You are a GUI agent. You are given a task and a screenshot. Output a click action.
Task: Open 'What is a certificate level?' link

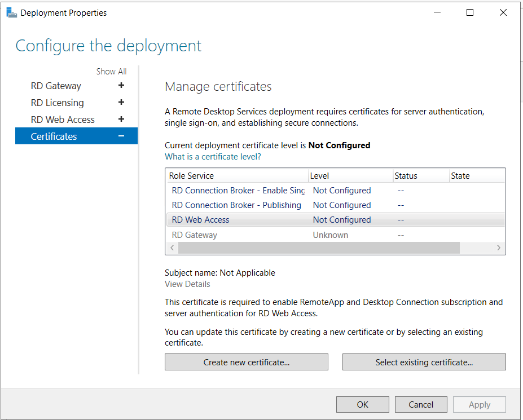coord(213,157)
